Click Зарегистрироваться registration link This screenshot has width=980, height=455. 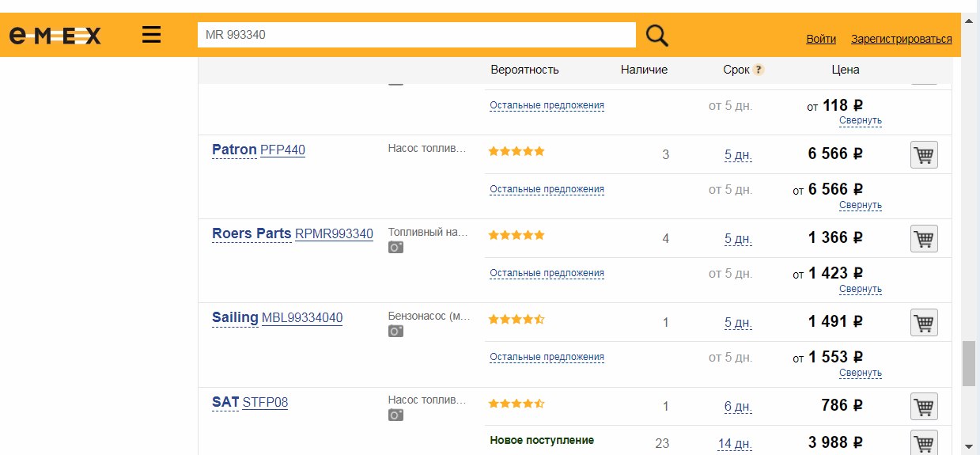click(901, 39)
